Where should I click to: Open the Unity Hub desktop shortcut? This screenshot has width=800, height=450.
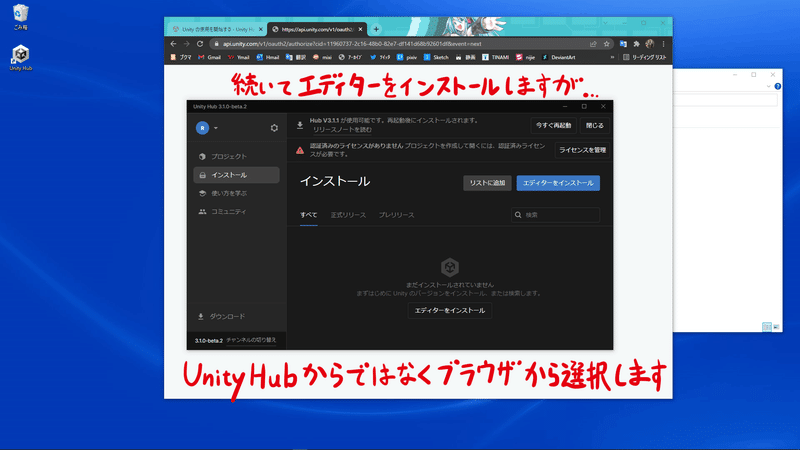[x=20, y=57]
